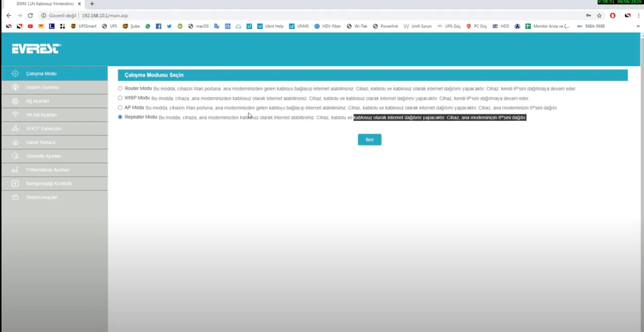Open the YouTube bookmark icon
The width and height of the screenshot is (644, 332).
pos(30,26)
